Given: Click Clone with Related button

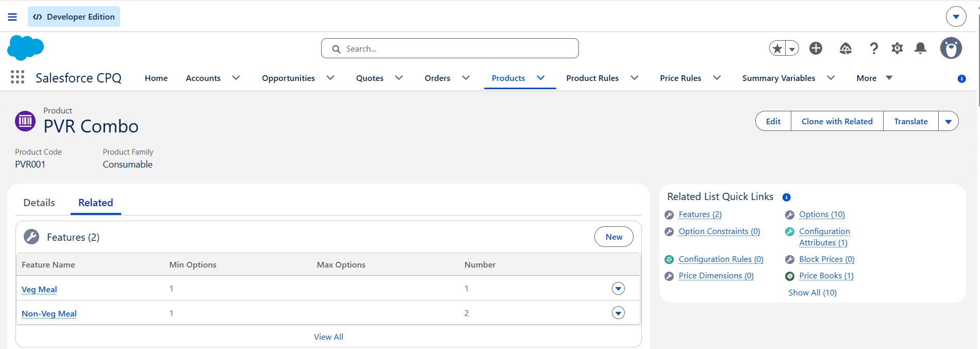Looking at the screenshot, I should (x=837, y=121).
